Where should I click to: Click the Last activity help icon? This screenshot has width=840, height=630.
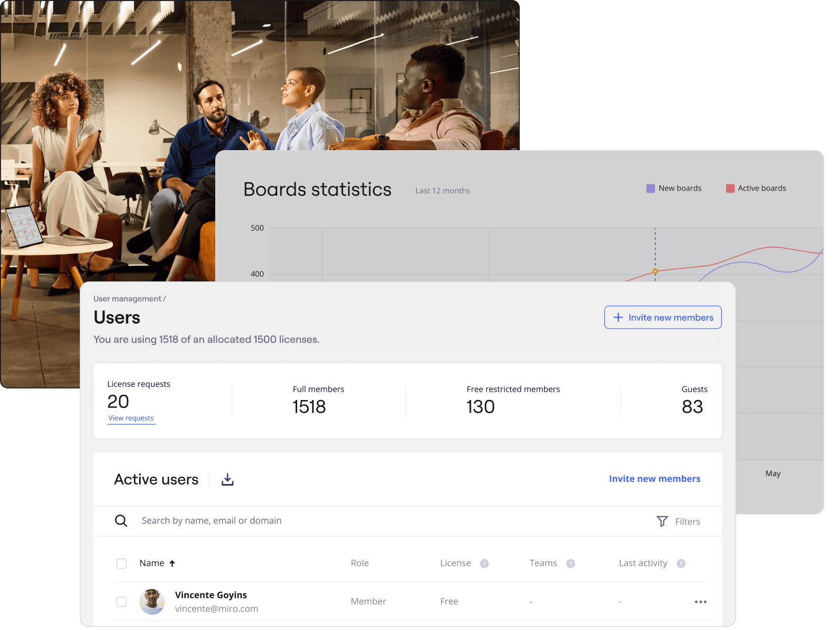[681, 563]
